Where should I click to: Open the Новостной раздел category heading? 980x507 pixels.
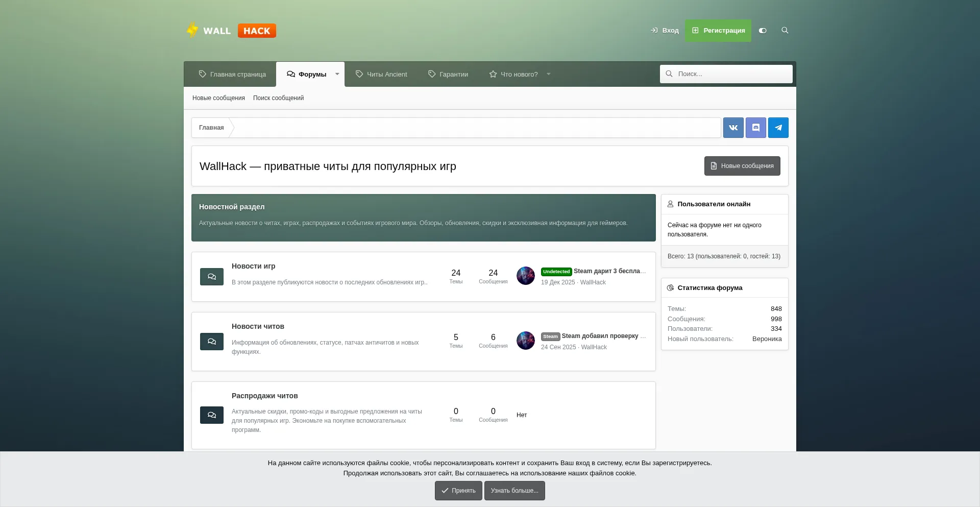pos(232,207)
